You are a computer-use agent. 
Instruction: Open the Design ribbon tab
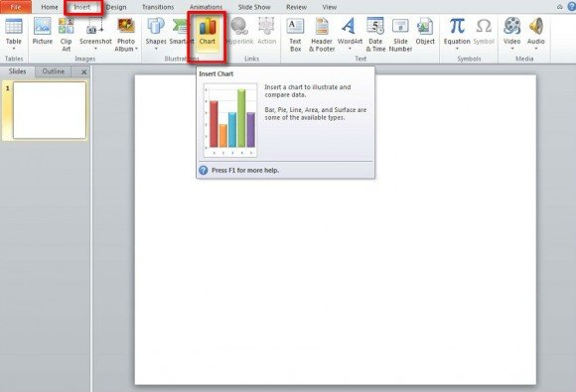[116, 7]
